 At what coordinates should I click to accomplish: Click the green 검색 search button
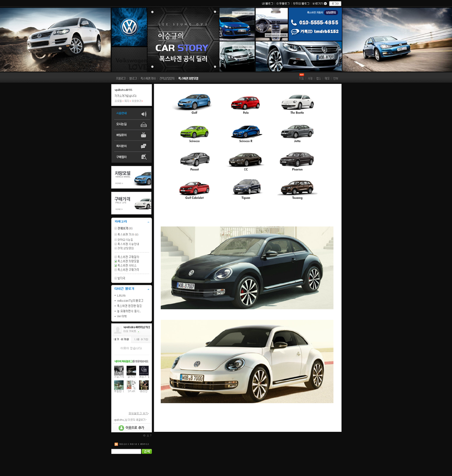point(147,451)
